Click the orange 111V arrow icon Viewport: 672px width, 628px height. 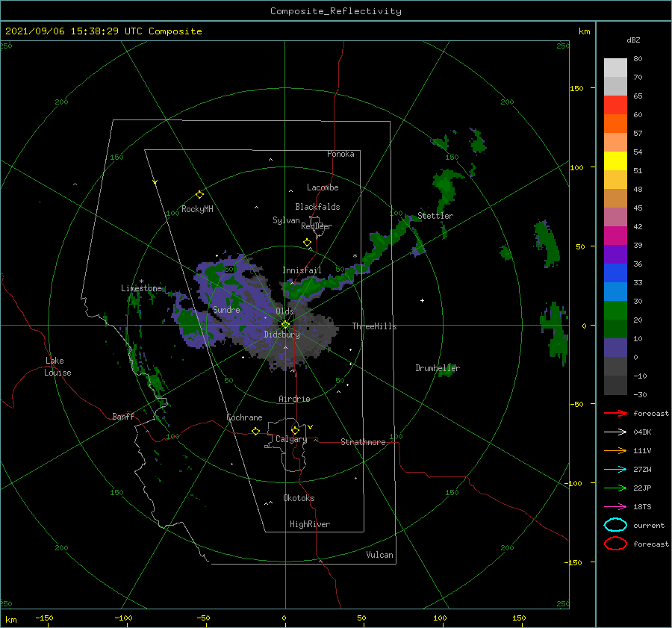coord(615,450)
